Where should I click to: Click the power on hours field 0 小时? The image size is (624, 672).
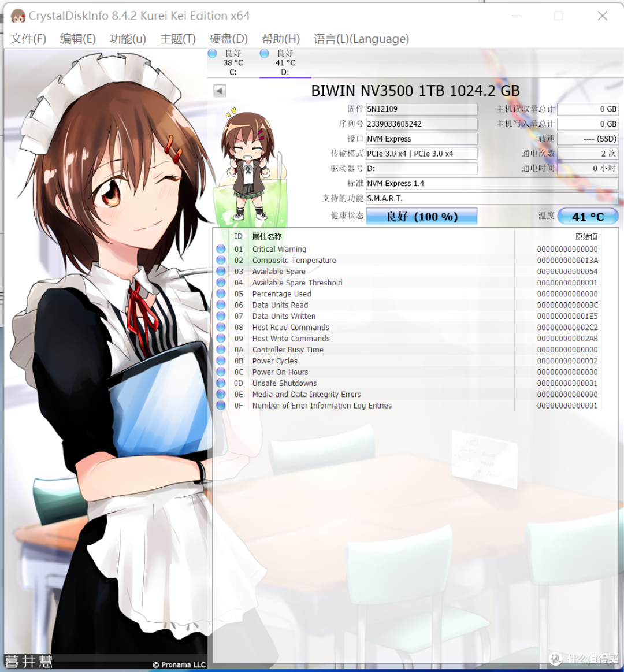[x=588, y=168]
